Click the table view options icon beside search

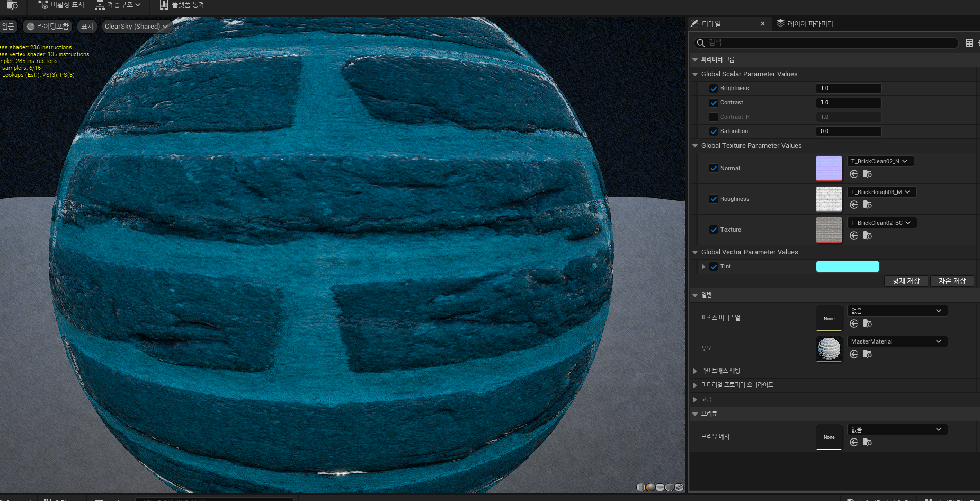pos(969,43)
